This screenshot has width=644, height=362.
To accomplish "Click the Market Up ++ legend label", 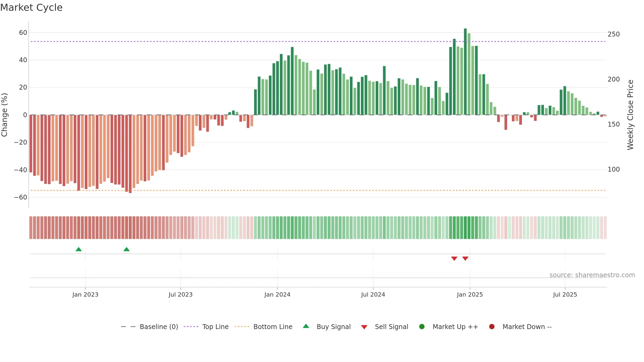I will pos(455,327).
